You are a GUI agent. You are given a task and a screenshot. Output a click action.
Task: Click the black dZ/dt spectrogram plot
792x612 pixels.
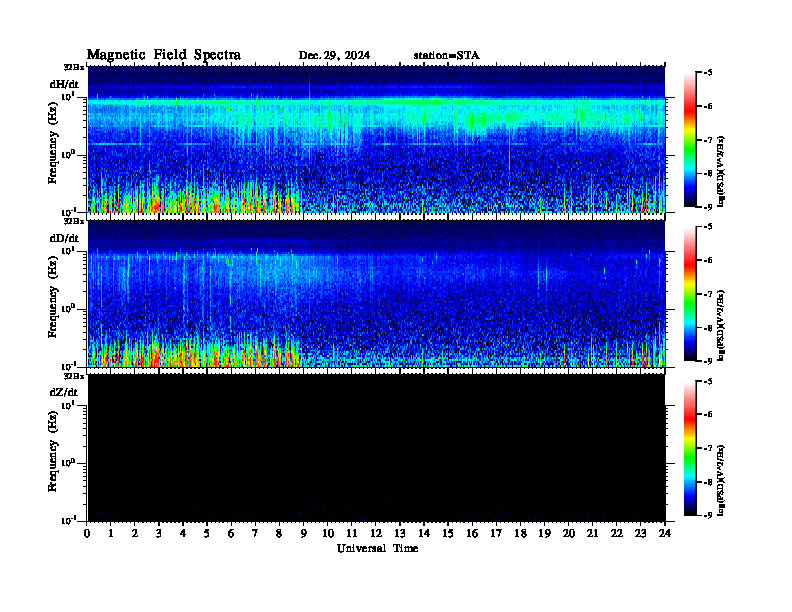pyautogui.click(x=376, y=447)
